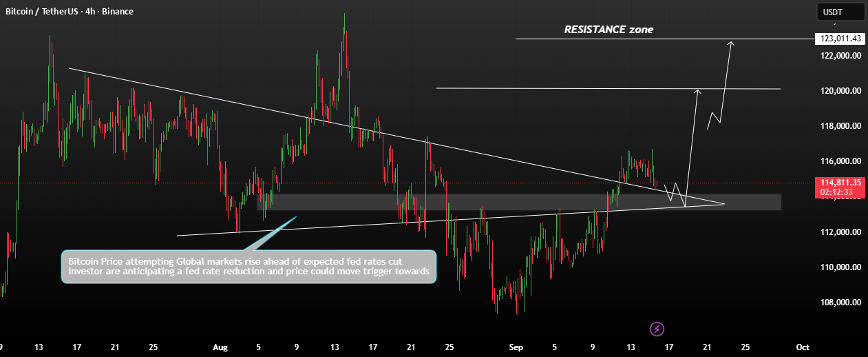Screen dimensions: 868x357
Task: Click the Oct label on time axis
Action: point(802,347)
